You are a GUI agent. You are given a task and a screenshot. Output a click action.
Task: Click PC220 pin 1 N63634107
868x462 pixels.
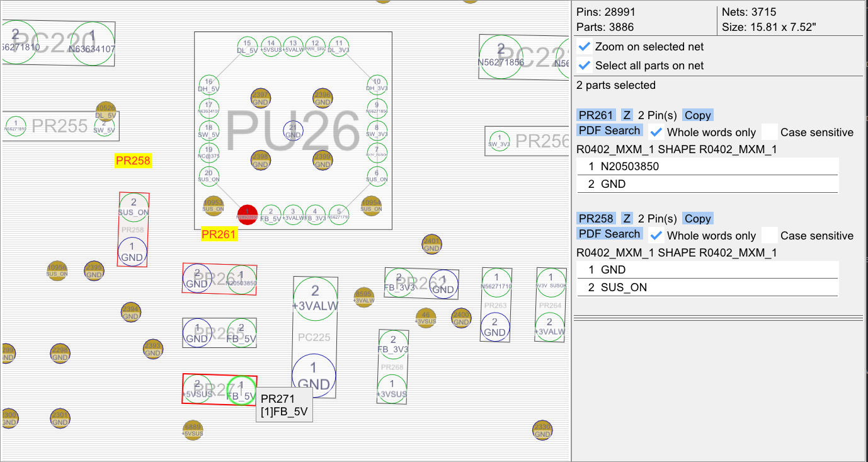coord(93,43)
